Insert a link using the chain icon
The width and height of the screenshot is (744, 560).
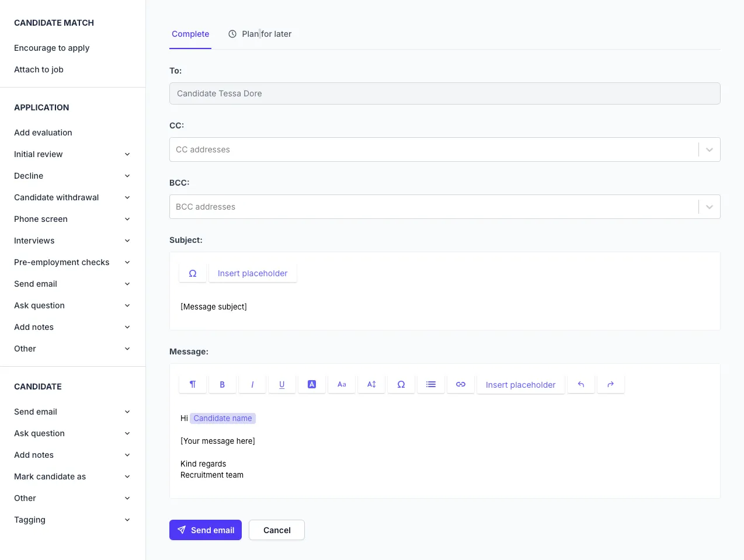tap(461, 384)
